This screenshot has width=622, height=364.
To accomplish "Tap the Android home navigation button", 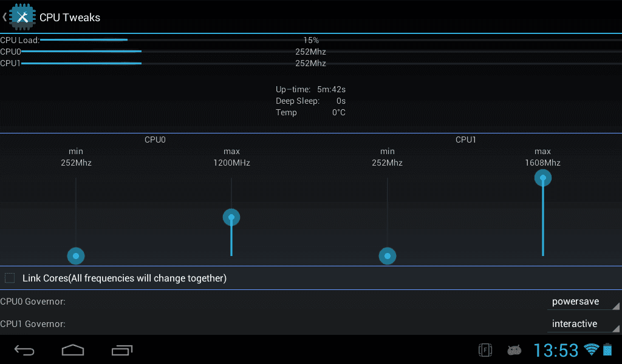I will pyautogui.click(x=73, y=350).
